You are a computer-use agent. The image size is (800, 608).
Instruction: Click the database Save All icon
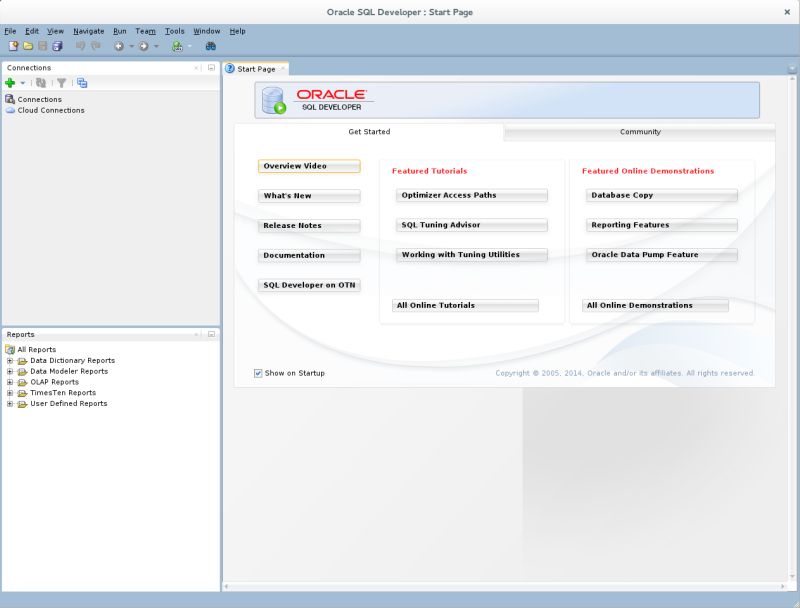[58, 45]
